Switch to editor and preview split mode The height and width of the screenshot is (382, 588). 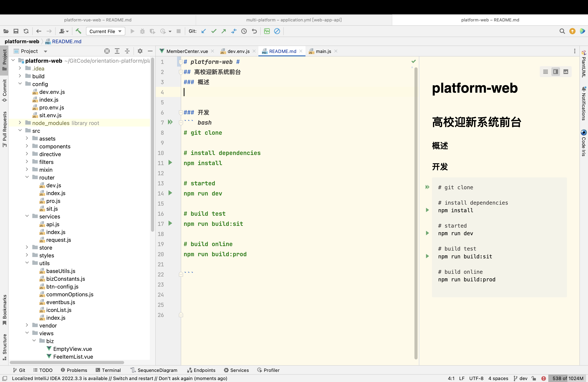pyautogui.click(x=556, y=72)
